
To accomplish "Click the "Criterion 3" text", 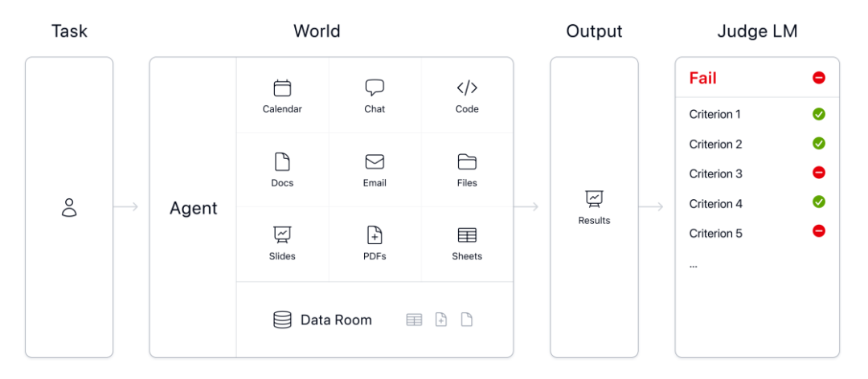I will [715, 173].
